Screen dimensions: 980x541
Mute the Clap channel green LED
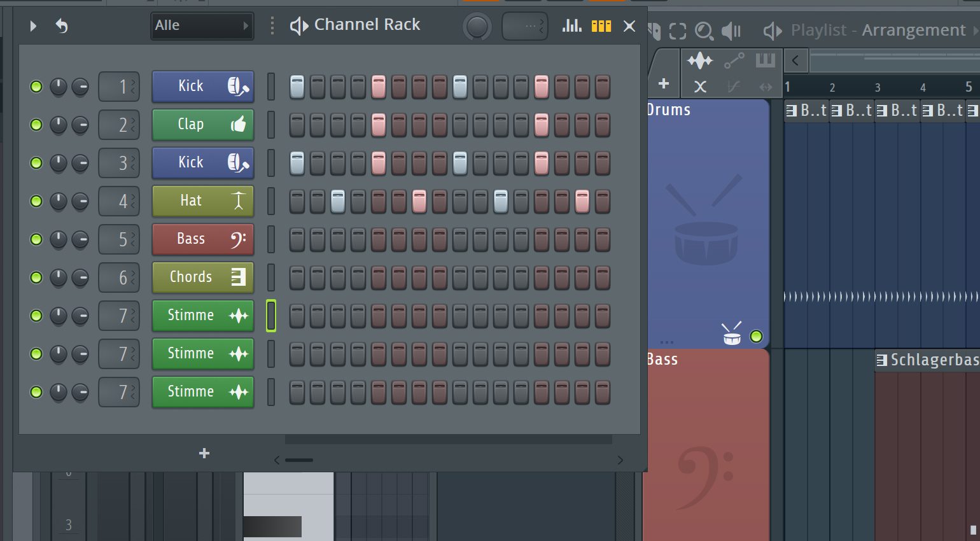click(x=36, y=125)
